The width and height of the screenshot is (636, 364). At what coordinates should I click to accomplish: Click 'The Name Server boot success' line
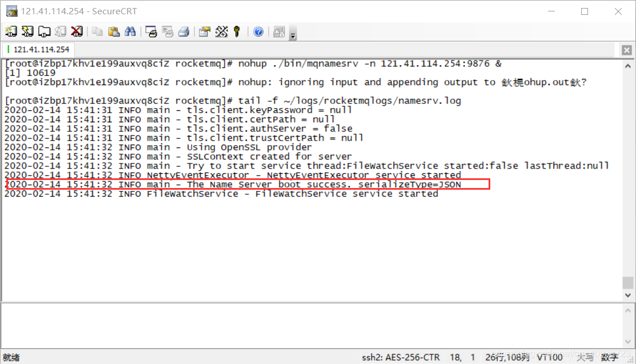tap(233, 185)
